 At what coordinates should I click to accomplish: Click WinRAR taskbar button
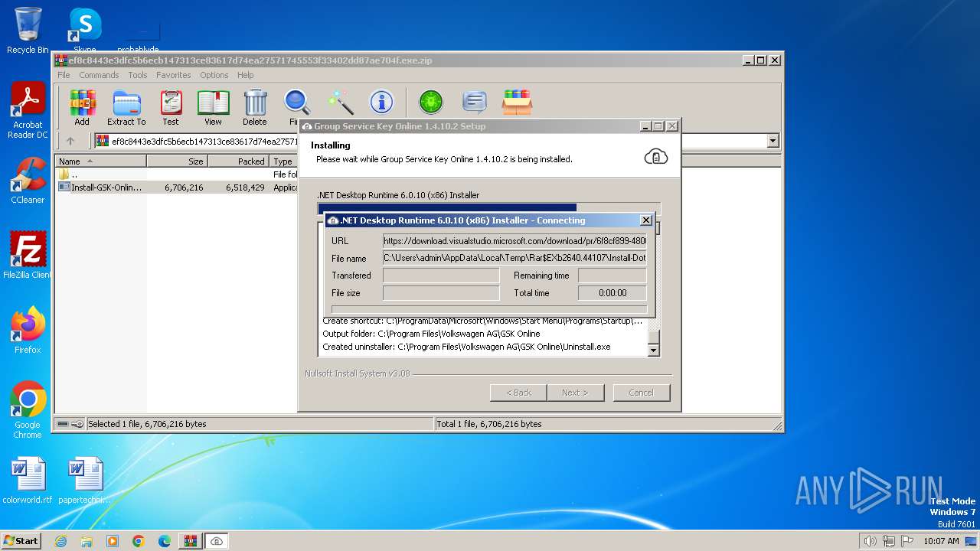tap(190, 541)
